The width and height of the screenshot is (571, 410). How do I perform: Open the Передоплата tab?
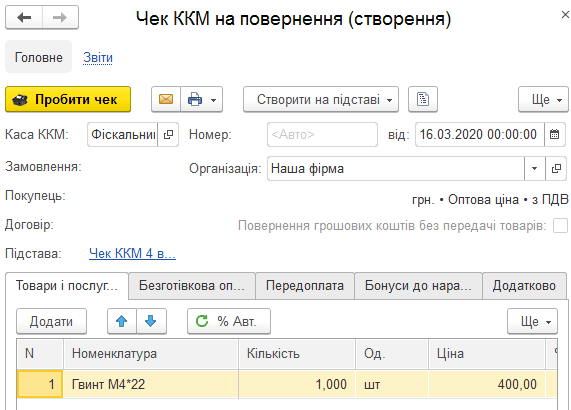click(x=305, y=286)
